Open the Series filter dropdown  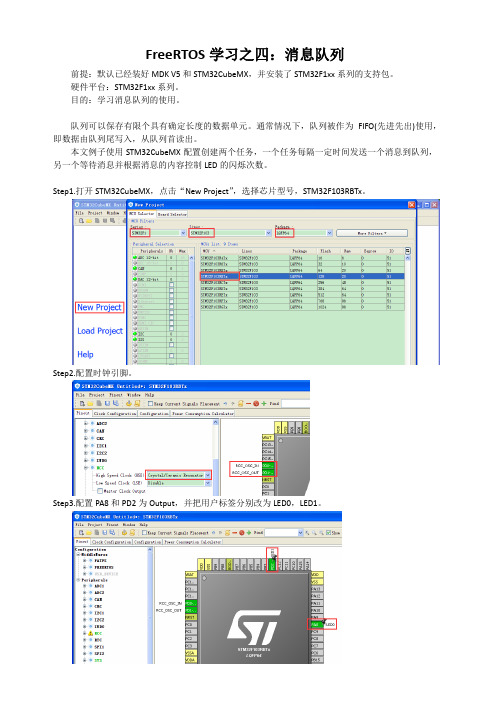coord(183,233)
